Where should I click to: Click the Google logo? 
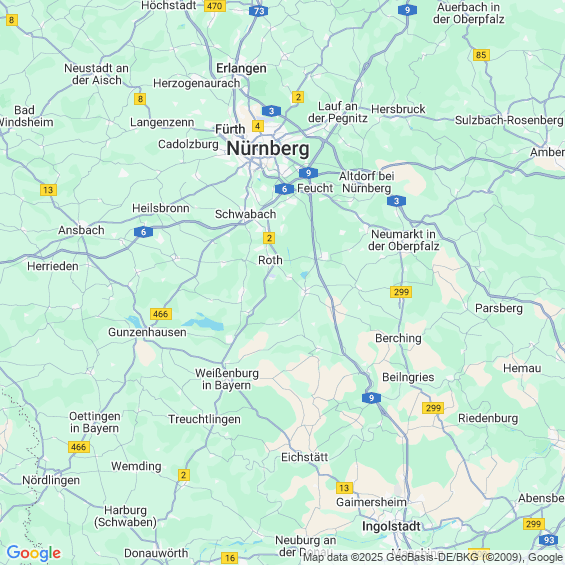click(x=34, y=553)
